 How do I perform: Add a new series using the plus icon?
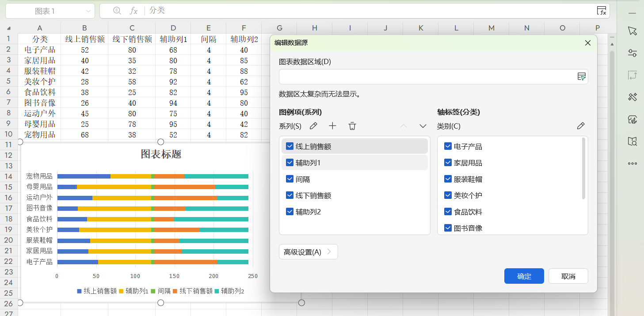(332, 126)
